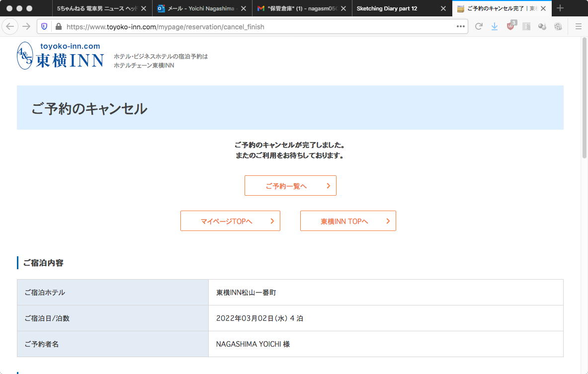The image size is (588, 374).
Task: Open the red uBlock extension icon
Action: pyautogui.click(x=511, y=26)
